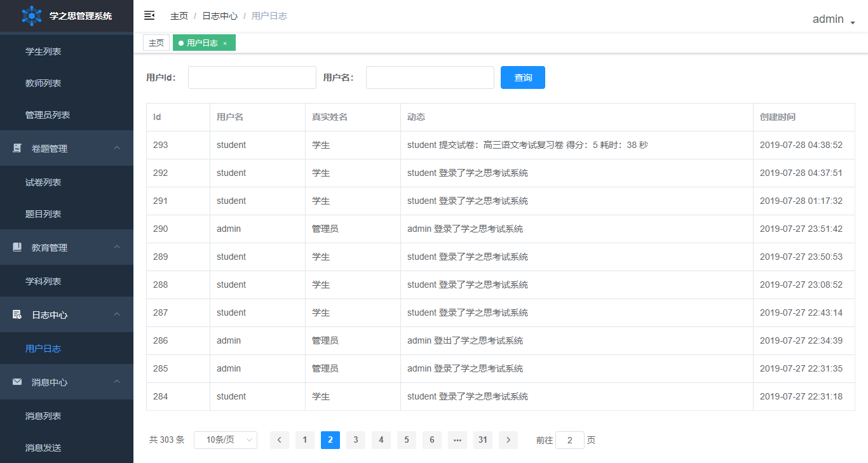The image size is (868, 463).
Task: Click the 消息中心 envelope icon
Action: click(17, 382)
